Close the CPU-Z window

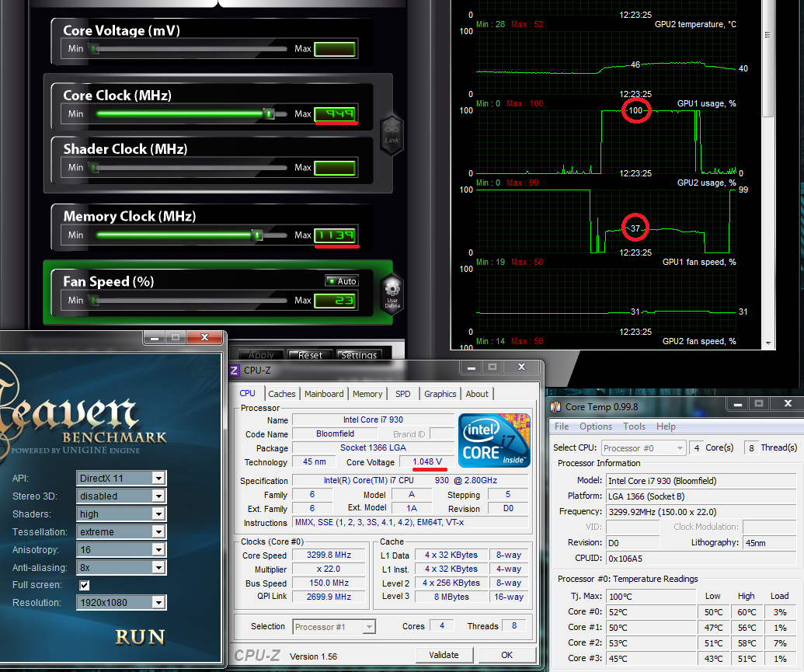[x=521, y=367]
